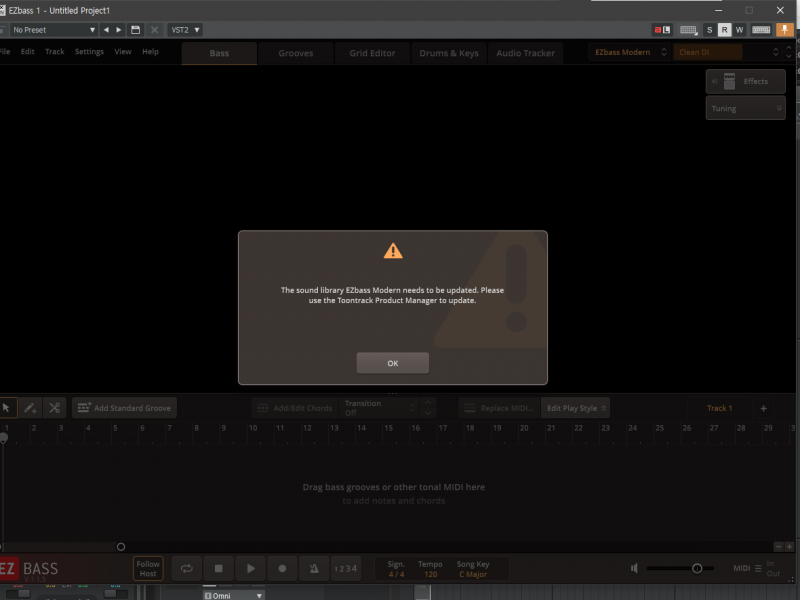Change the 4/4 time signature
The image size is (800, 600).
click(396, 574)
